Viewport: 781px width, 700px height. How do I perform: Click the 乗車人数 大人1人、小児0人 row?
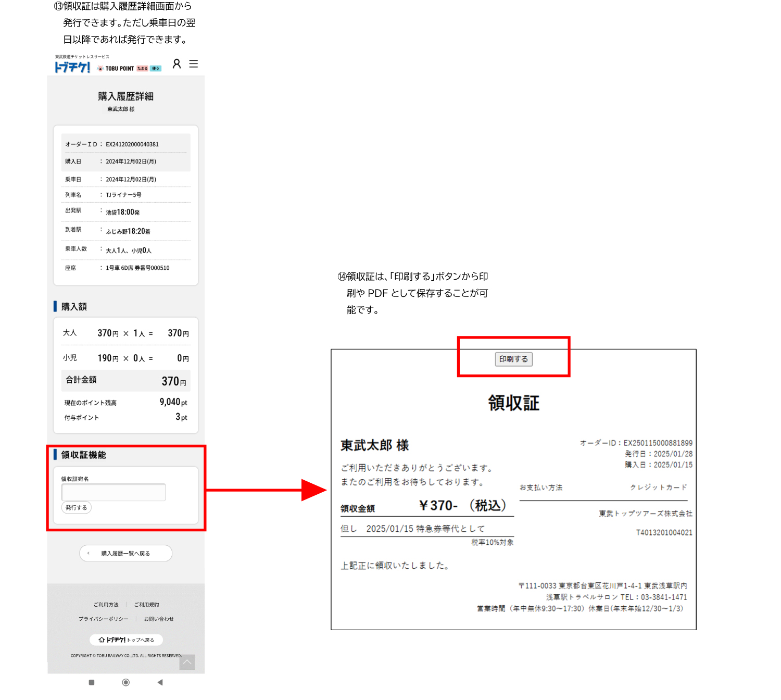pyautogui.click(x=125, y=250)
